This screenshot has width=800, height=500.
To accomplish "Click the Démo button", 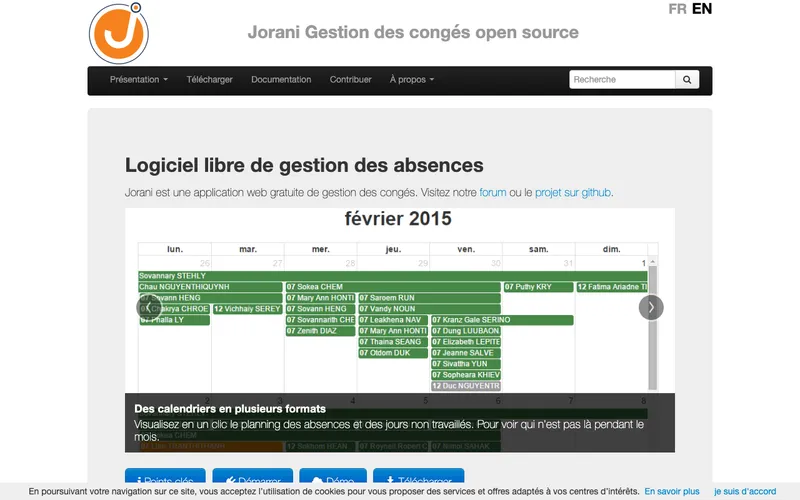I will (x=333, y=477).
